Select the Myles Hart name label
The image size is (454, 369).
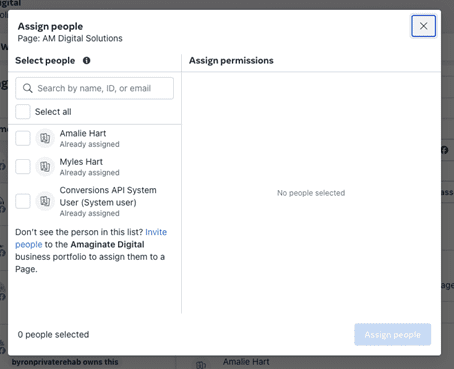tap(81, 162)
